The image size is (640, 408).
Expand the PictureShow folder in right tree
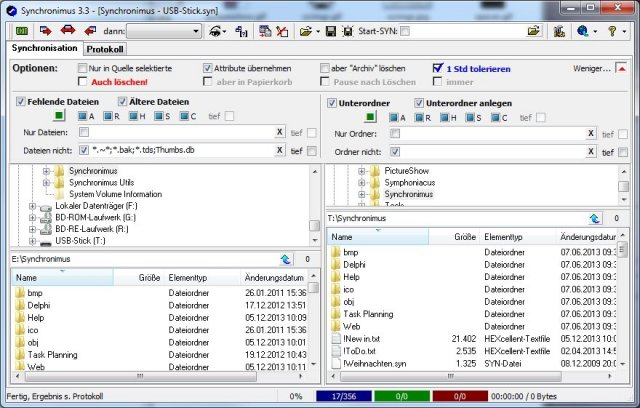click(x=361, y=171)
